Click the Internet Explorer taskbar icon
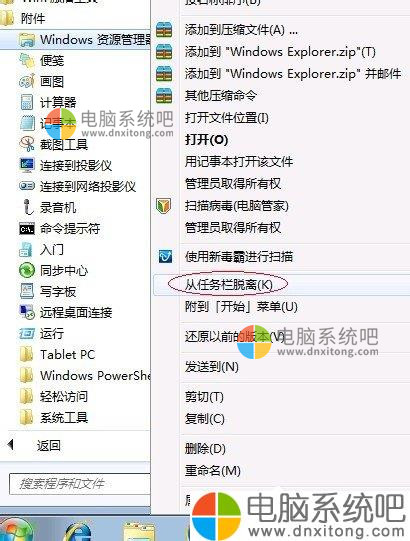This screenshot has width=410, height=541. (x=79, y=531)
